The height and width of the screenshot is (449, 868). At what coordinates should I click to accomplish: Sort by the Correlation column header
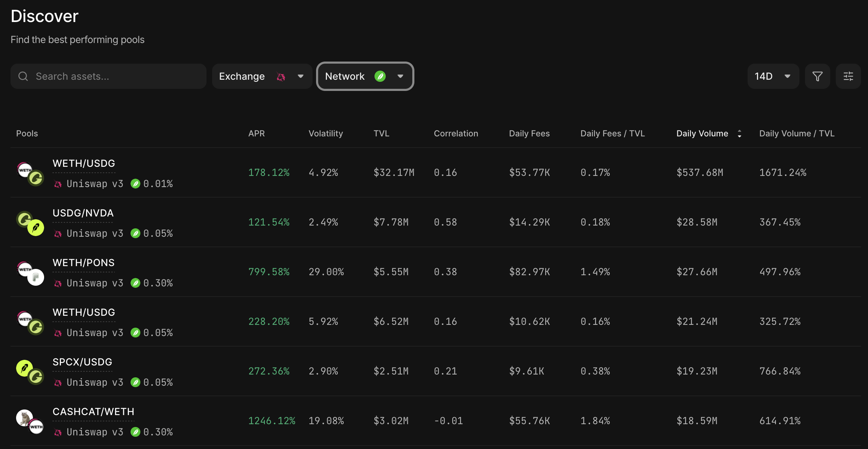coord(456,134)
